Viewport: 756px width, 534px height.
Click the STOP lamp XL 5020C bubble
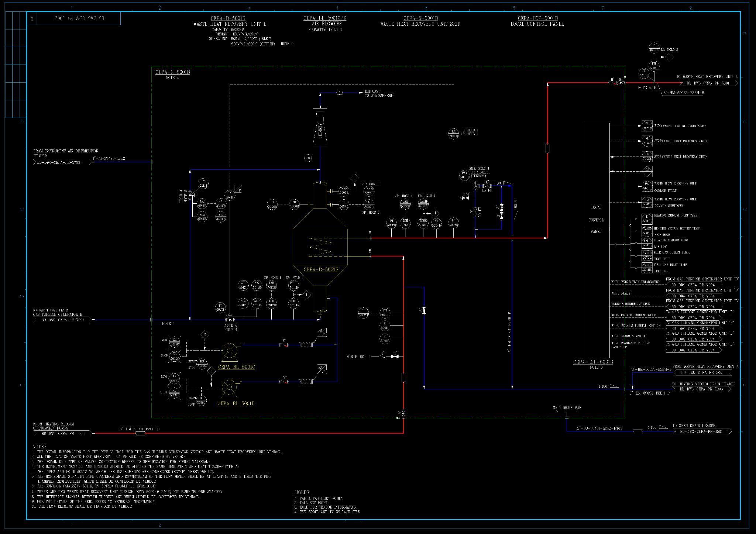pos(174,356)
